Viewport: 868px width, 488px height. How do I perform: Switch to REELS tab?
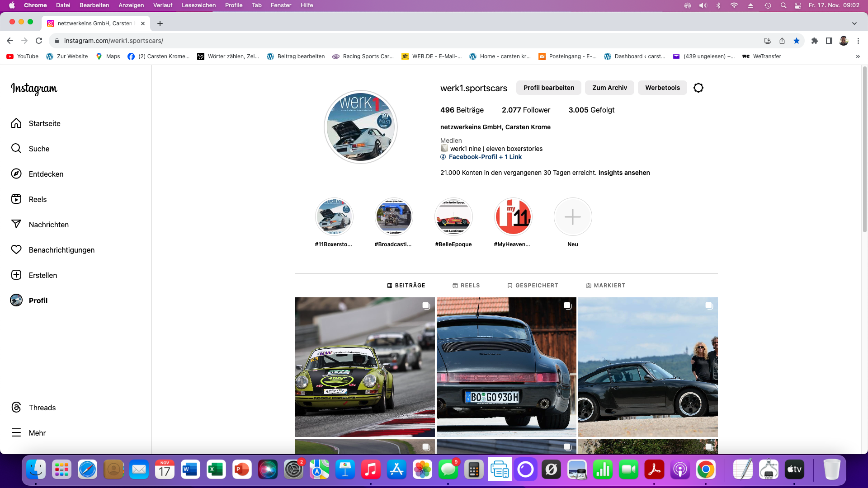click(x=466, y=286)
